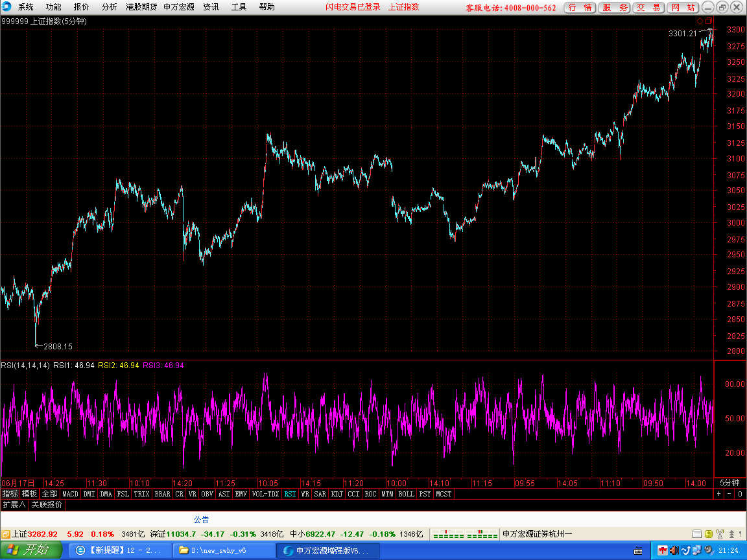Click the signal antenna icon in status bar
This screenshot has width=747, height=560.
tap(720, 534)
